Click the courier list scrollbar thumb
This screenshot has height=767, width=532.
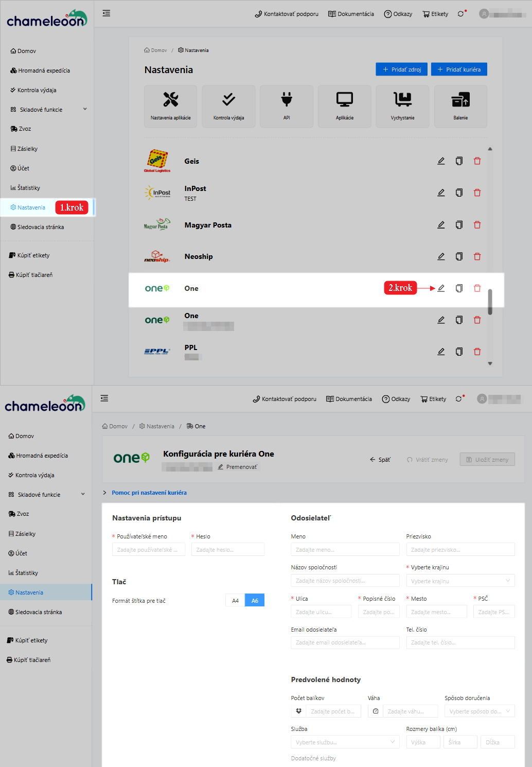tap(490, 302)
